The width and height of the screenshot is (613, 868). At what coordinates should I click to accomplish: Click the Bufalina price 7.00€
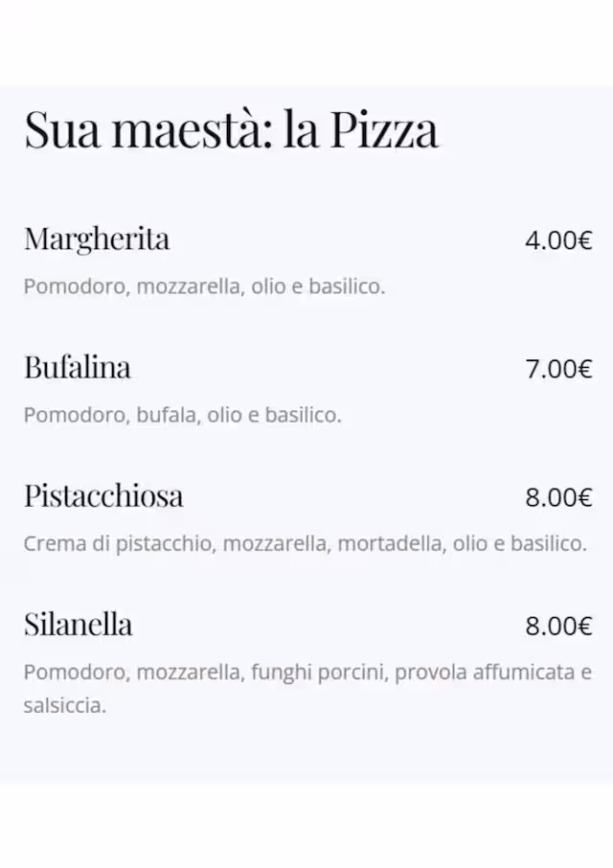click(x=558, y=369)
